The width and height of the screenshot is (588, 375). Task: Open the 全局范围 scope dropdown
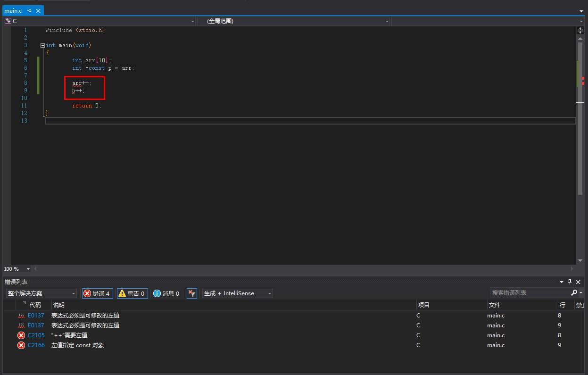coord(293,21)
